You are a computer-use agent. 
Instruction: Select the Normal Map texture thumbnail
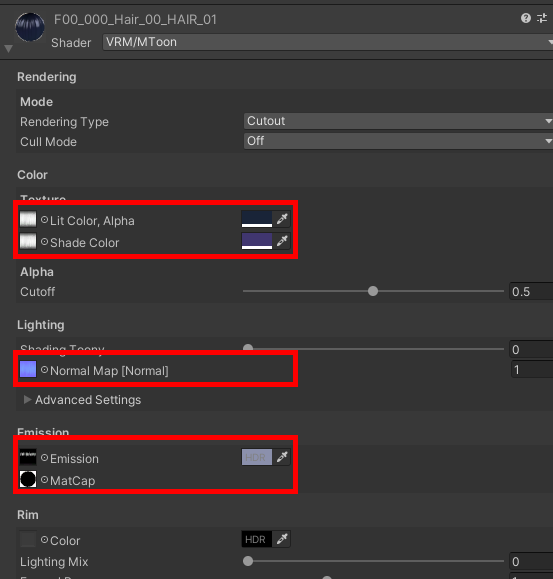click(x=28, y=369)
